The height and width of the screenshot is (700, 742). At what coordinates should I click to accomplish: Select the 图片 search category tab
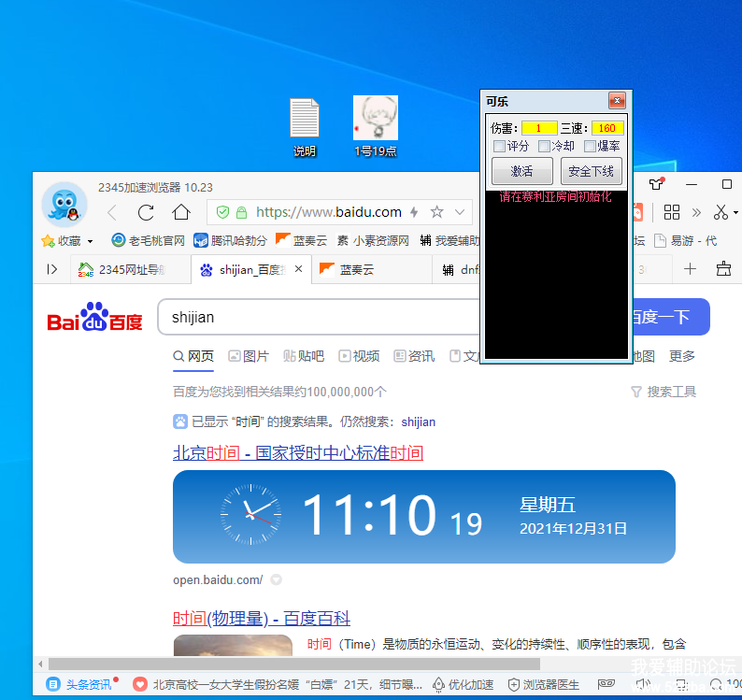coord(249,356)
